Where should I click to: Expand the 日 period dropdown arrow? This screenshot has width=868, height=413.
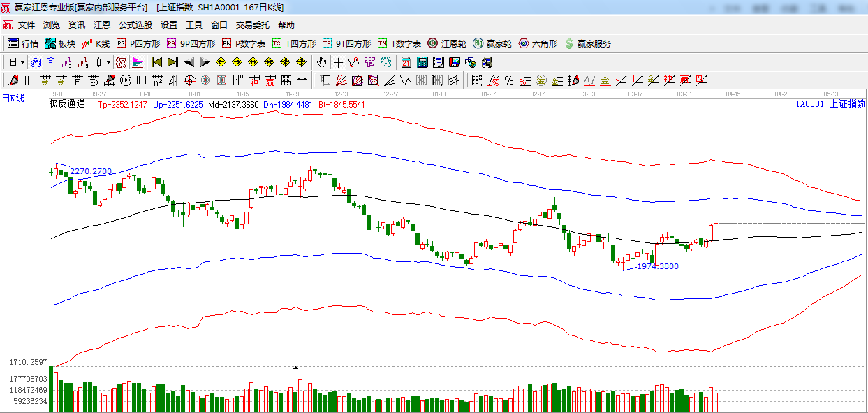[x=22, y=62]
